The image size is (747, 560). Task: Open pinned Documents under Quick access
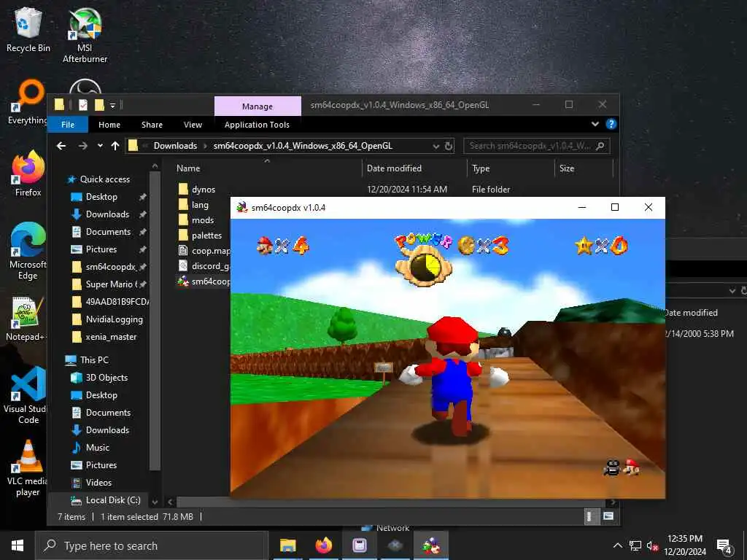point(108,231)
